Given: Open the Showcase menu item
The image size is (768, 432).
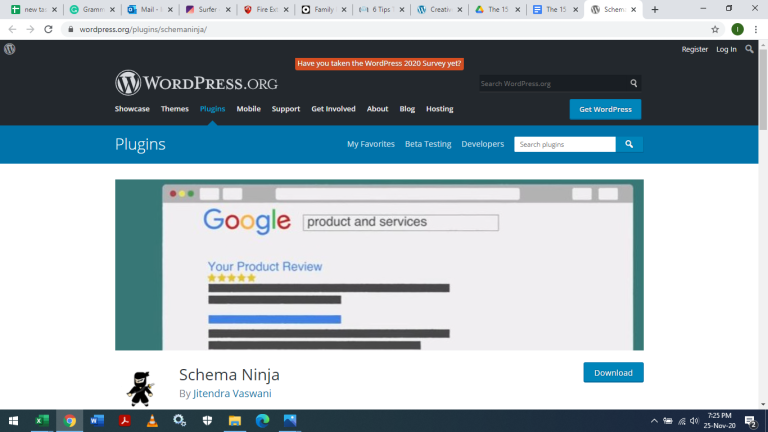Looking at the screenshot, I should pyautogui.click(x=132, y=109).
